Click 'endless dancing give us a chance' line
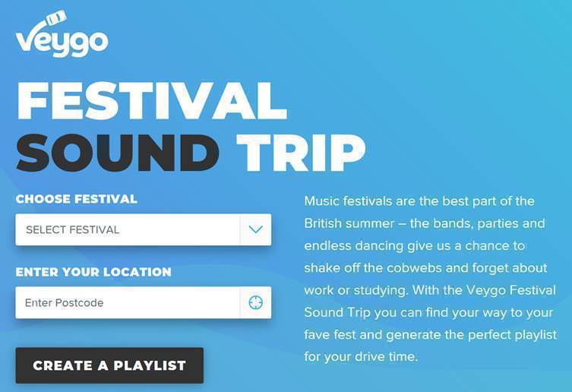 (x=415, y=245)
